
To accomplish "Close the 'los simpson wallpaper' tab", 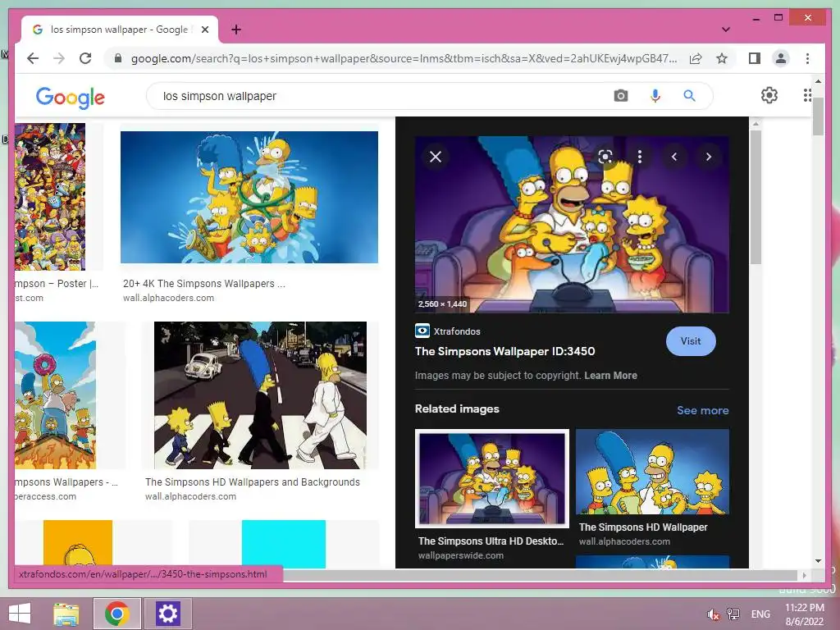I will coord(204,30).
